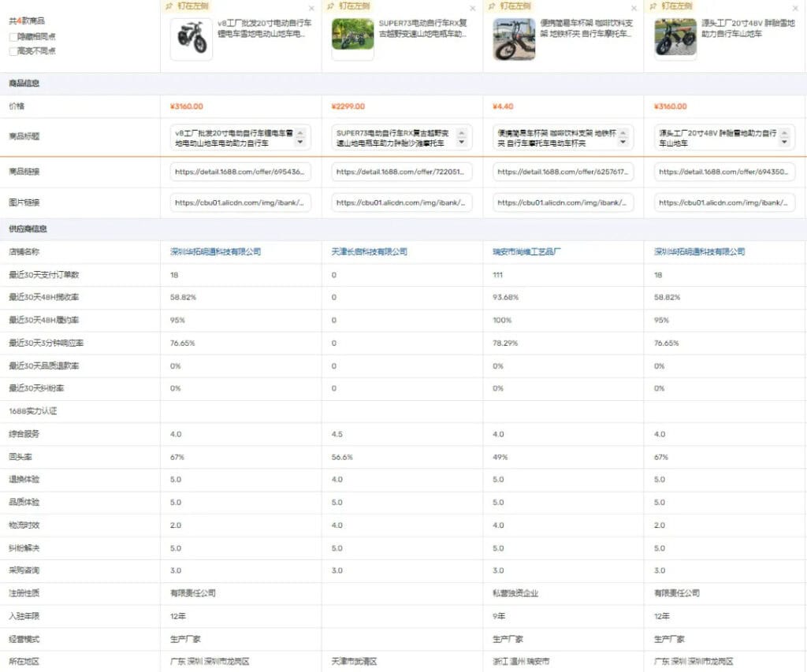The height and width of the screenshot is (672, 807).
Task: Click down arrow in v8工厂批发 title box
Action: [x=300, y=143]
